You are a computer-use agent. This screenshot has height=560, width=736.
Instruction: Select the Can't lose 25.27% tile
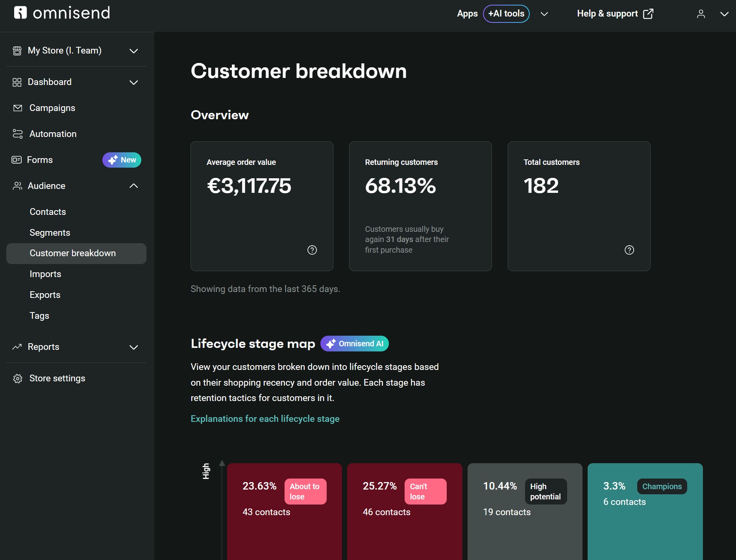click(x=405, y=512)
